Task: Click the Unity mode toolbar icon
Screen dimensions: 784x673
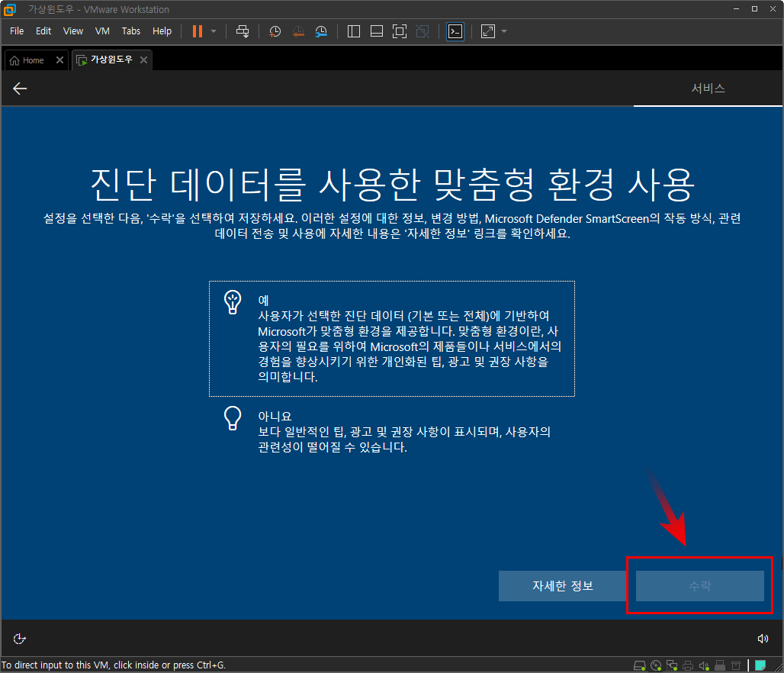Action: [423, 31]
